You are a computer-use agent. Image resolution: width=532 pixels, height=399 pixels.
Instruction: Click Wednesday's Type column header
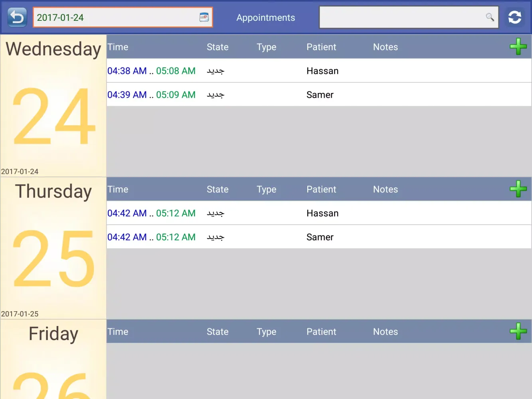tap(267, 47)
